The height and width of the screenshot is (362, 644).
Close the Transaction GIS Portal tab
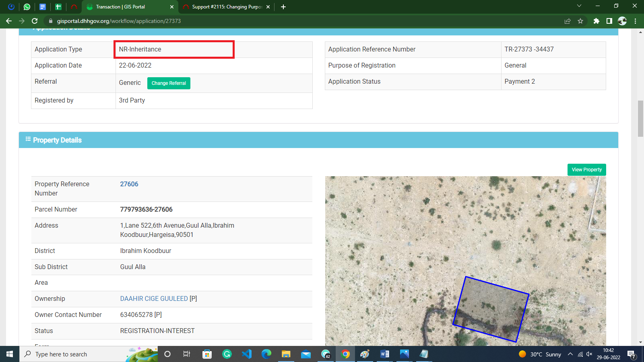(x=172, y=7)
